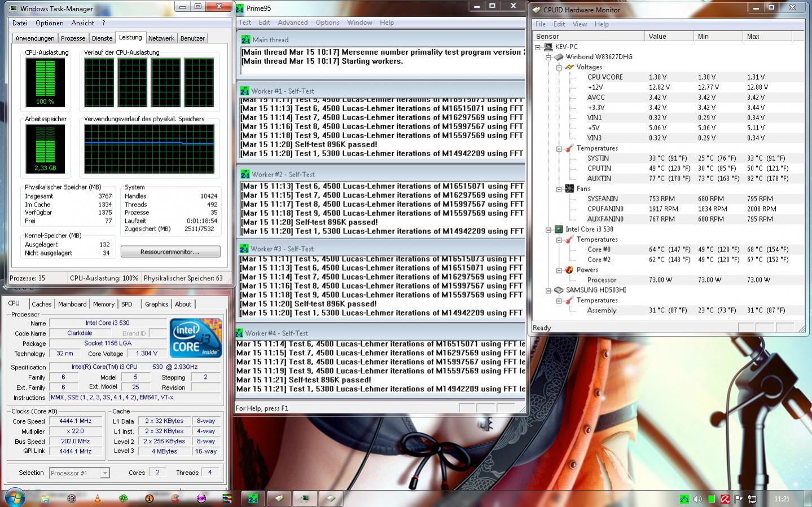Open the Advanced menu in Prime95
This screenshot has height=507, width=812.
(x=292, y=23)
